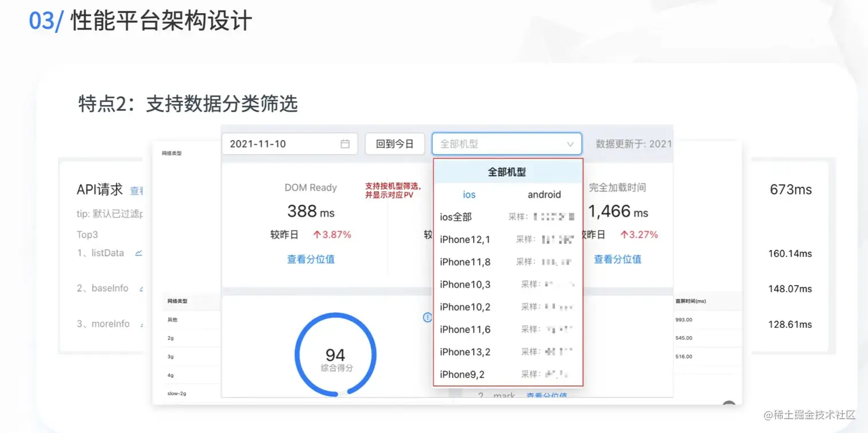Open 查看分位值 under 完全加载时间
The image size is (868, 433).
(x=617, y=259)
